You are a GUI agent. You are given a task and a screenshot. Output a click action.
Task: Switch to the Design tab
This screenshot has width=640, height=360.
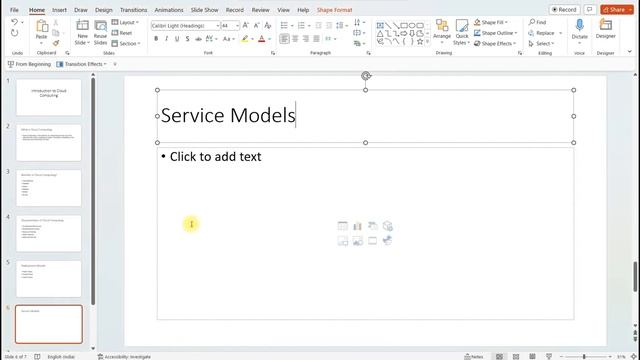[x=104, y=10]
